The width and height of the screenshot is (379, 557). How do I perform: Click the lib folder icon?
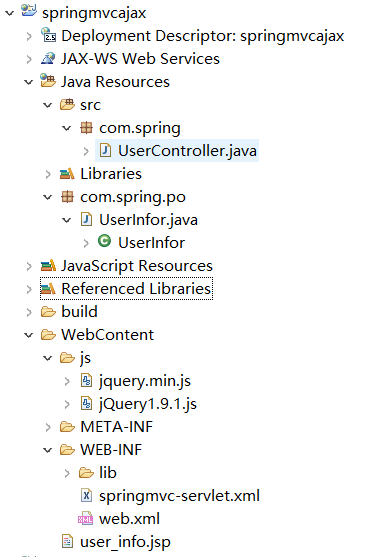click(x=86, y=472)
